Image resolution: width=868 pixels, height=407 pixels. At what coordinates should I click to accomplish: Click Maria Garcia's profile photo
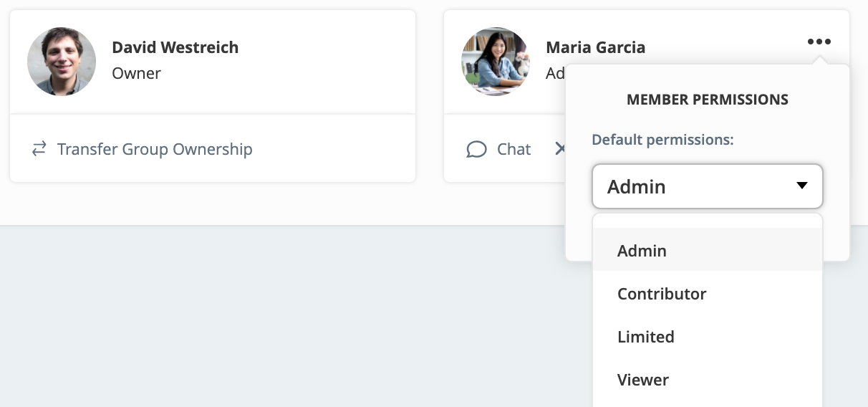pyautogui.click(x=496, y=62)
